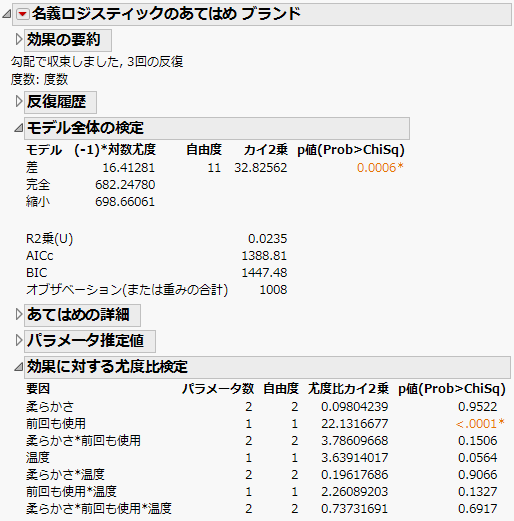514x521 pixels.
Task: Select the p-value 0.9522 for 柔らかさ
Action: tap(478, 407)
